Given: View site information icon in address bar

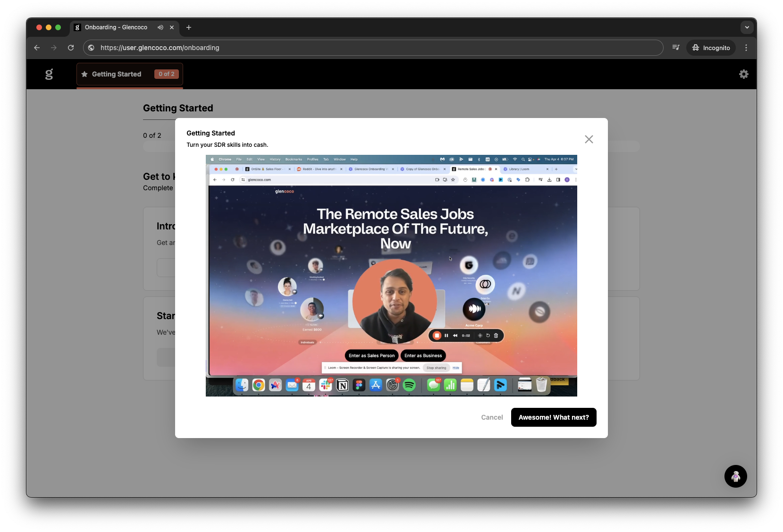Looking at the screenshot, I should [91, 48].
